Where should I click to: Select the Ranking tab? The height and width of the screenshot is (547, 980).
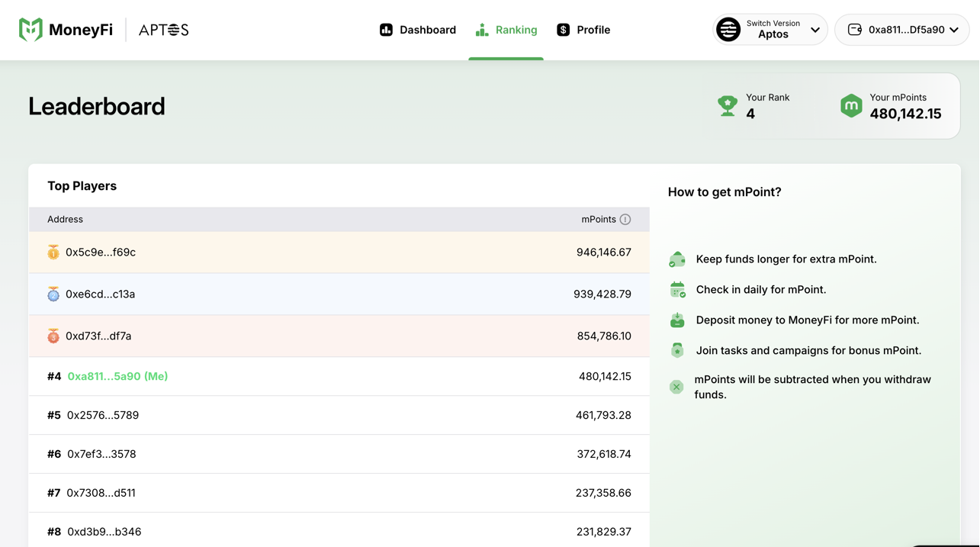click(506, 30)
